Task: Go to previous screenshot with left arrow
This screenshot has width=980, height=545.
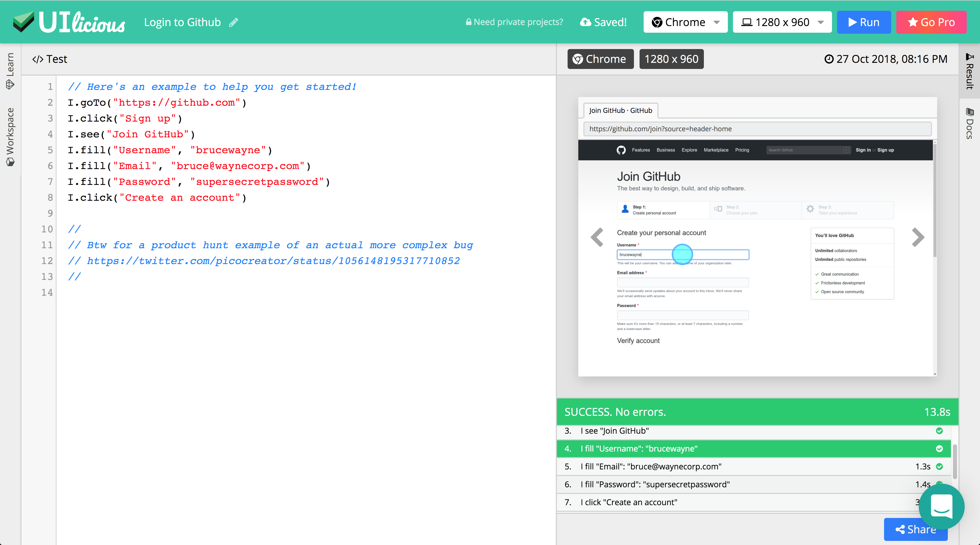Action: point(597,237)
